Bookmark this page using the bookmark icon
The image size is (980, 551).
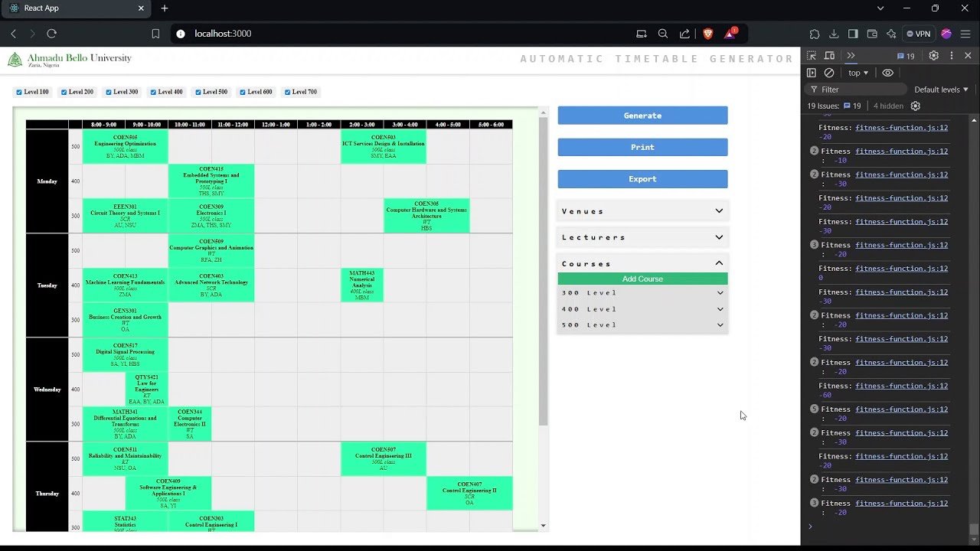(x=155, y=34)
